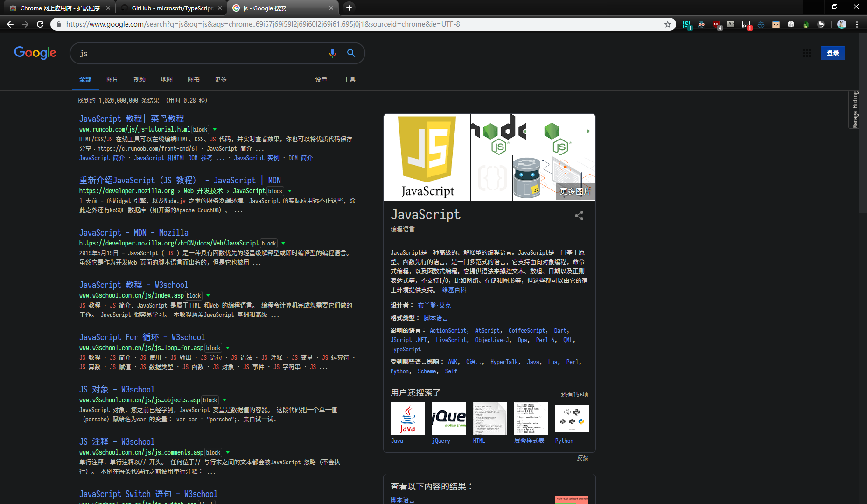Reload the current page
The image size is (867, 504).
pyautogui.click(x=40, y=24)
